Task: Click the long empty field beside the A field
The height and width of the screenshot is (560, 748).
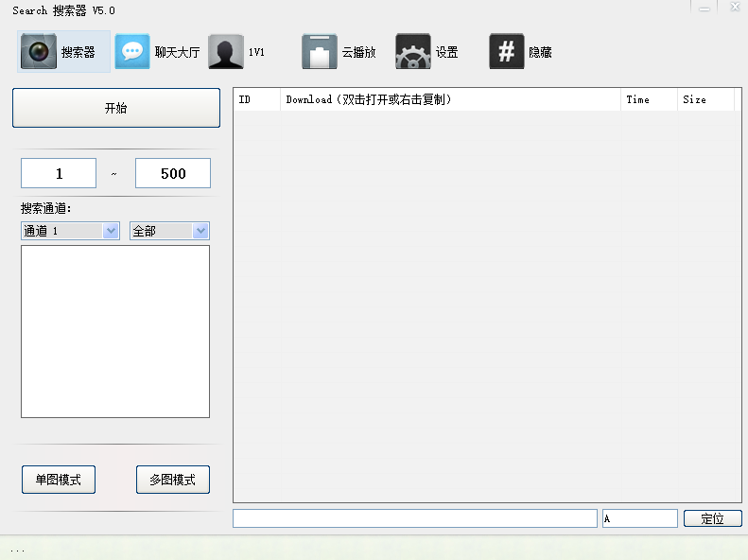Action: (414, 518)
